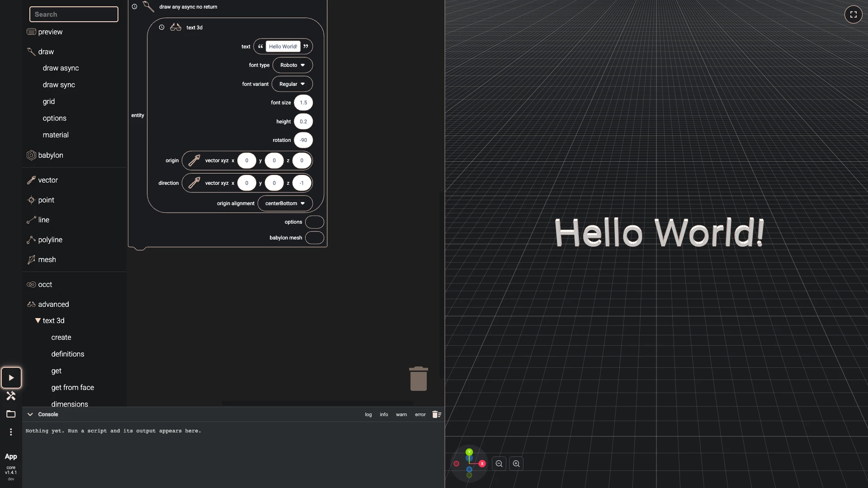
Task: Toggle fullscreen for the 3D viewport
Action: click(x=853, y=14)
